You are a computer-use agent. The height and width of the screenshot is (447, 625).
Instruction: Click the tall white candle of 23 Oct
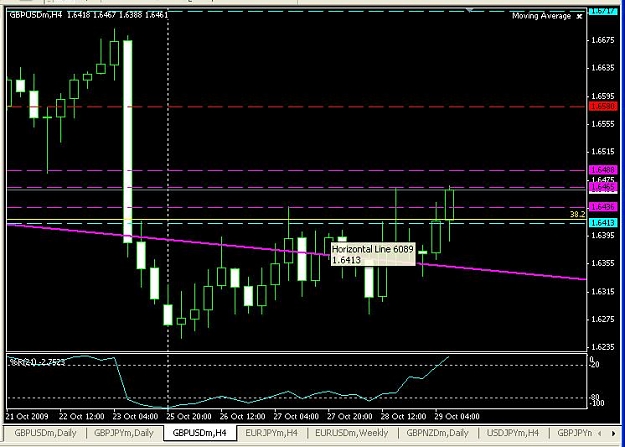pyautogui.click(x=128, y=142)
